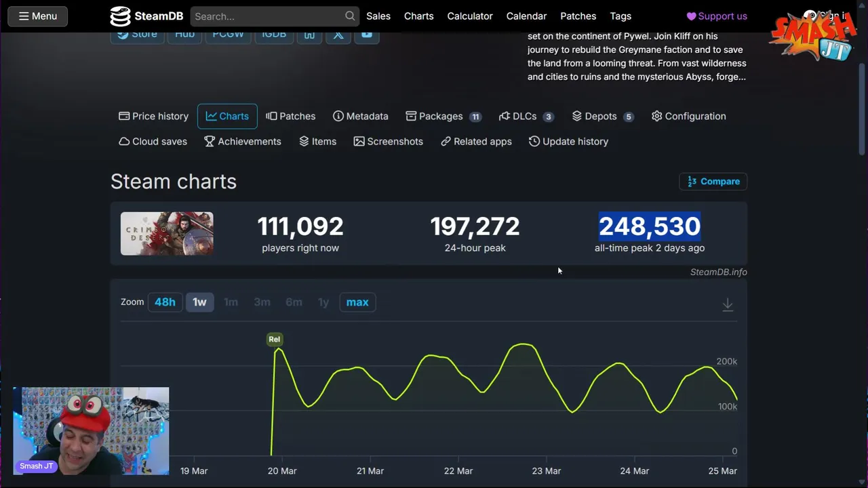Screen dimensions: 868x488
Task: Select the highlighted Charts tab
Action: pyautogui.click(x=227, y=116)
